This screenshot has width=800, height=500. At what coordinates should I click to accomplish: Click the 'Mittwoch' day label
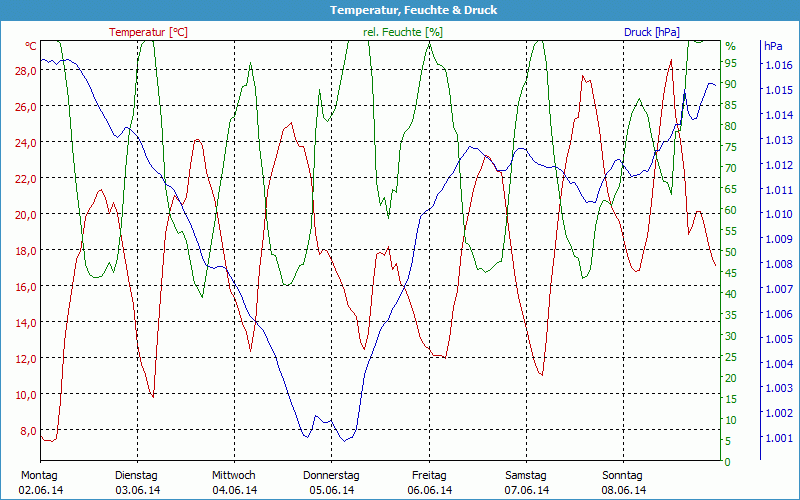pyautogui.click(x=234, y=475)
